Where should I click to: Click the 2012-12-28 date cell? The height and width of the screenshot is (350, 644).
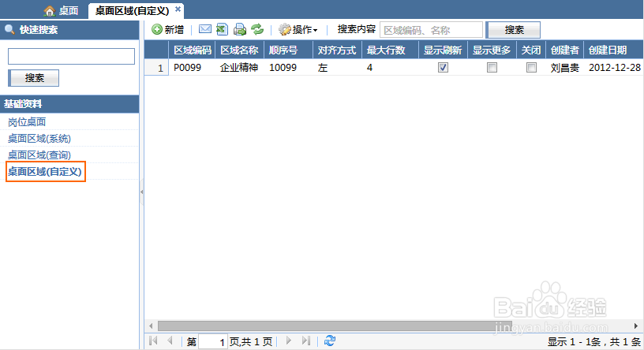tap(615, 67)
